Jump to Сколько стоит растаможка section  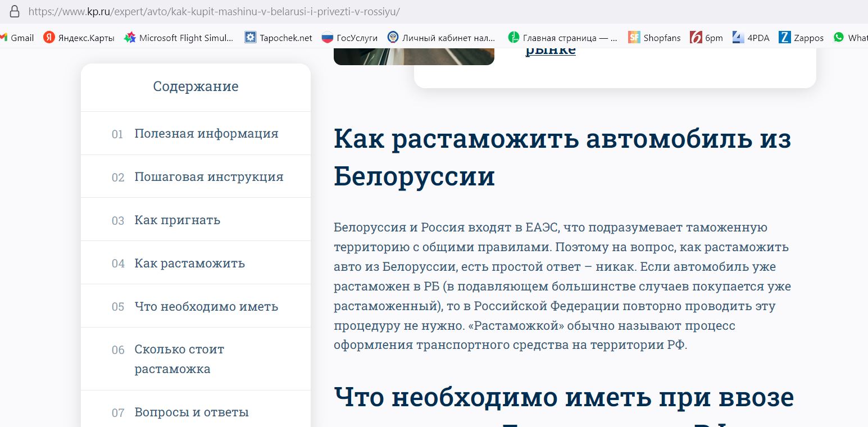[196, 359]
